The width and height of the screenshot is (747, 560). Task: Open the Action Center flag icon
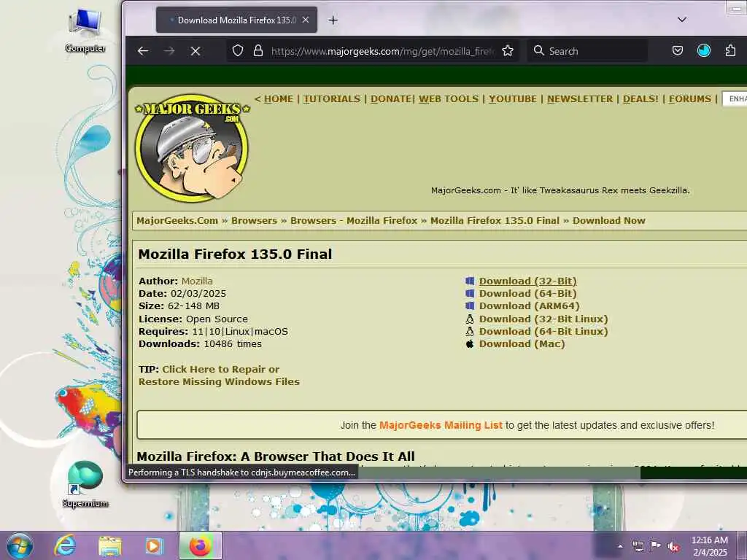coord(656,546)
